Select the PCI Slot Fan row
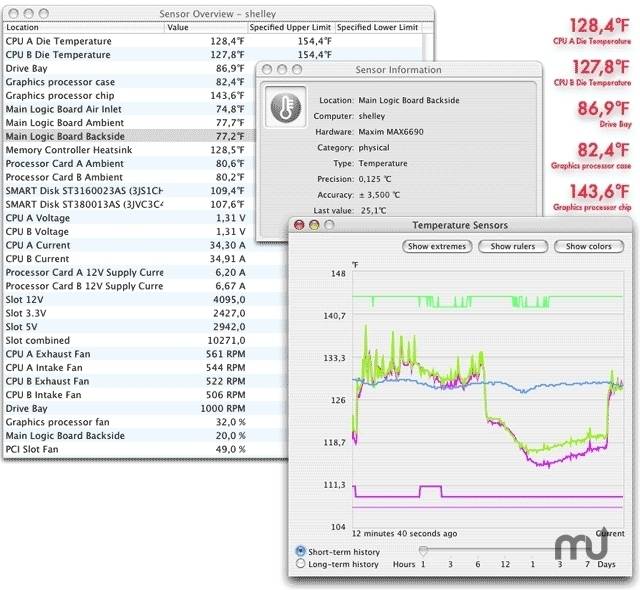Viewport: 640px width, 590px height. tap(145, 449)
